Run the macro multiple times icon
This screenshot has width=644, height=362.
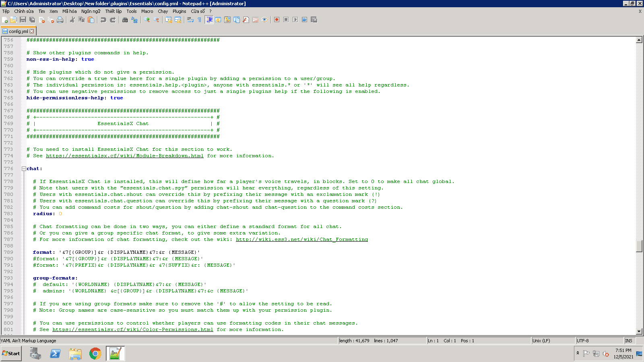305,20
